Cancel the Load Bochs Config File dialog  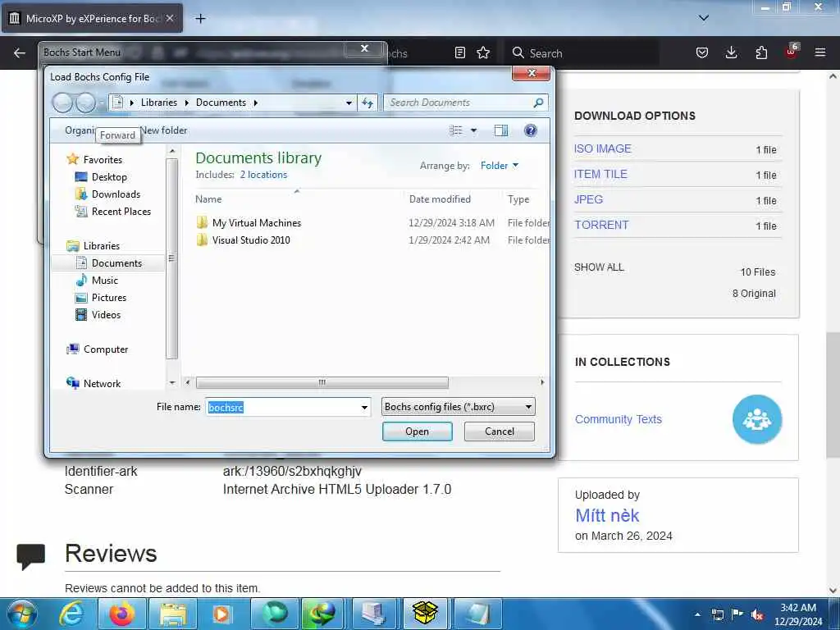point(500,431)
